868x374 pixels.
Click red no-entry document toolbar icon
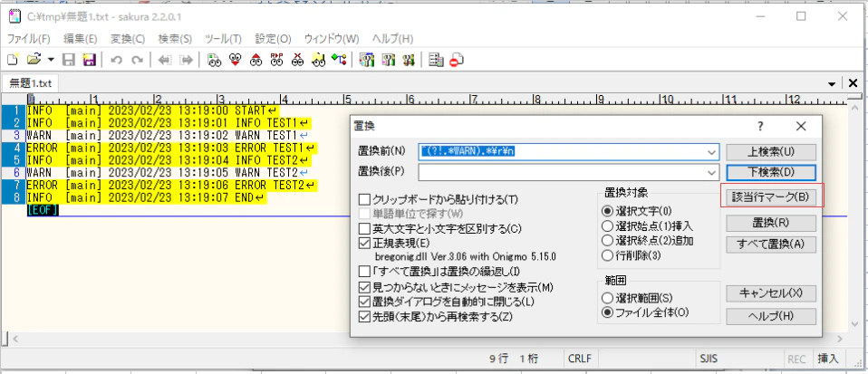tap(457, 59)
